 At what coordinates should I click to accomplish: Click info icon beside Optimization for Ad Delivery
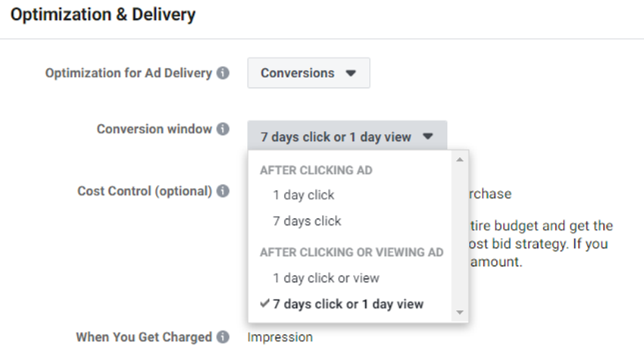(x=223, y=74)
